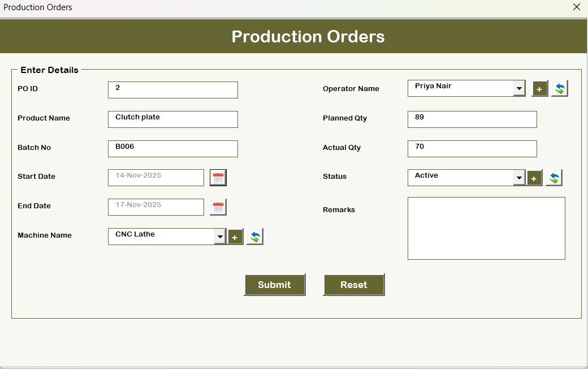Refresh the Machine Name list
Image resolution: width=588 pixels, height=369 pixels.
[254, 236]
